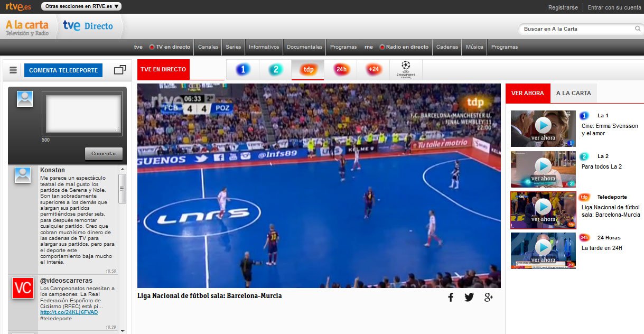
Task: Click the comments scrollbar up arrow
Action: (123, 169)
